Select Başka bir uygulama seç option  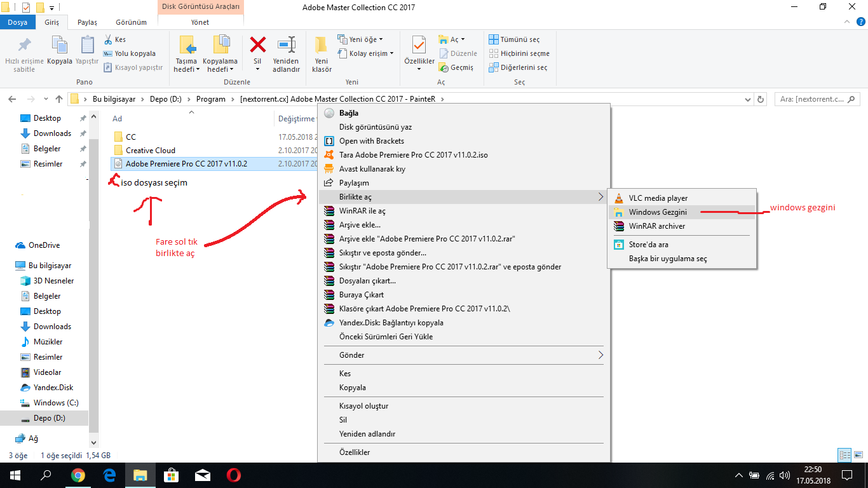coord(667,259)
